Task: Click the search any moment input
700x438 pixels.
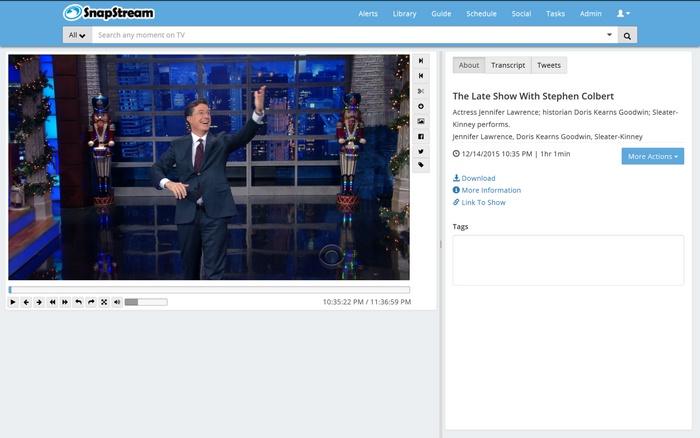Action: pos(354,35)
